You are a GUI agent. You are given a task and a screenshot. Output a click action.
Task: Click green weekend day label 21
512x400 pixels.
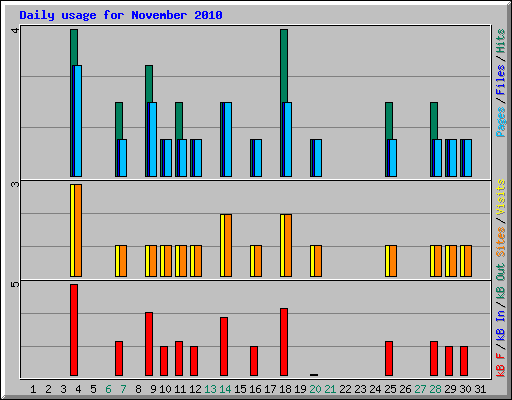click(x=330, y=389)
